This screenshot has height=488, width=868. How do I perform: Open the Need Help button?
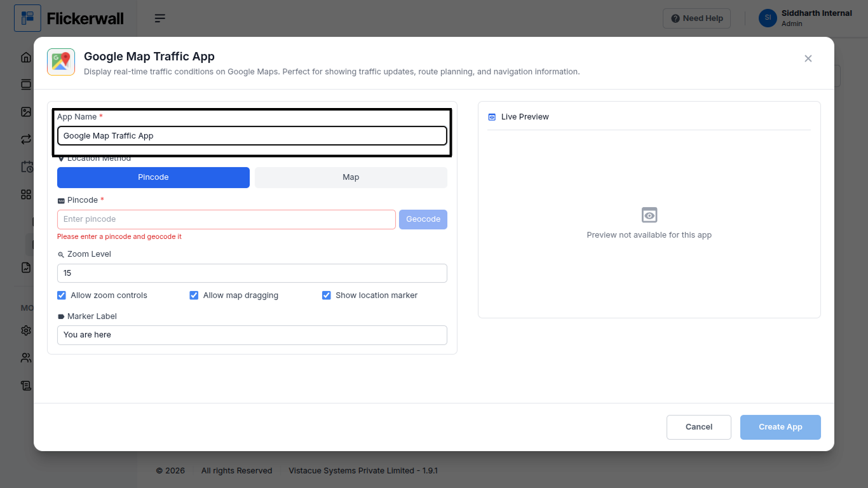[697, 18]
